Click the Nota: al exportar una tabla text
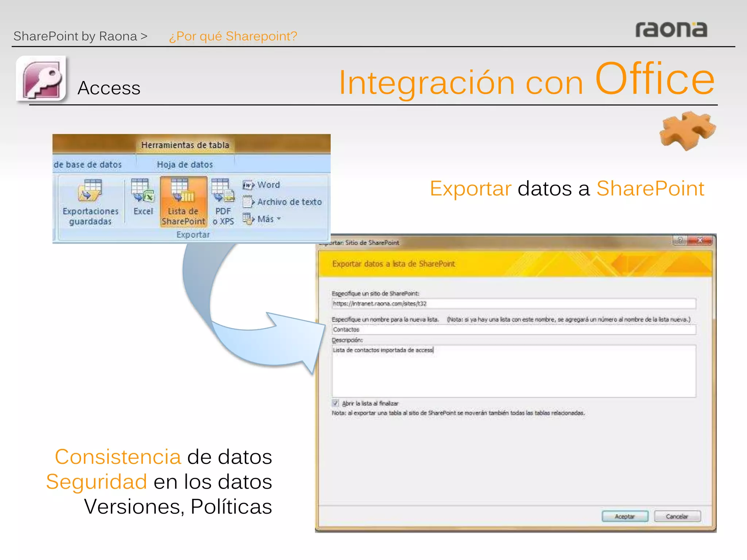 click(458, 413)
